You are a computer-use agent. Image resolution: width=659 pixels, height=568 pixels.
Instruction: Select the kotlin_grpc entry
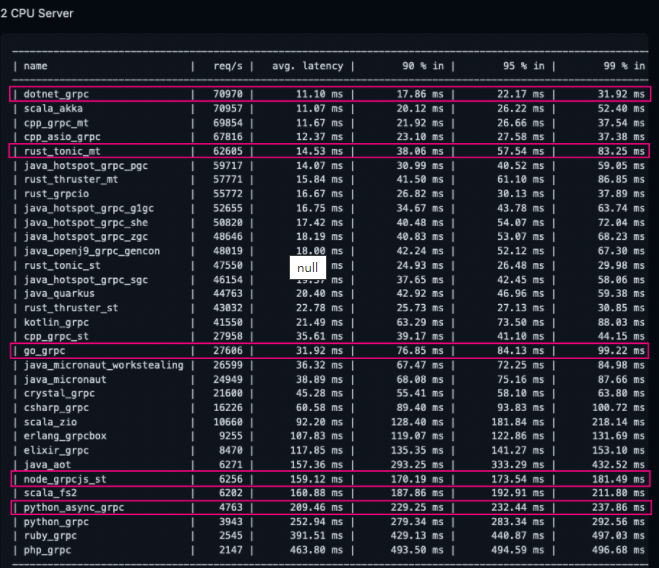[x=56, y=322]
